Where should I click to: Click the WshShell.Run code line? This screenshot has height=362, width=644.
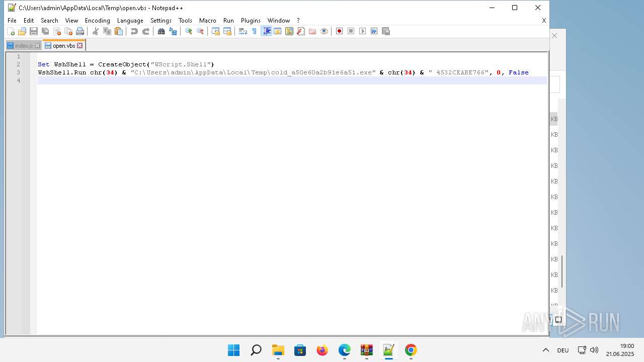[x=283, y=72]
